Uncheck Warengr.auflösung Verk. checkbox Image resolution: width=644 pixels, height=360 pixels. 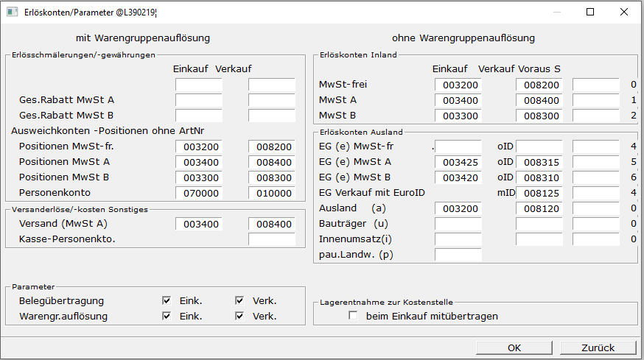pos(239,317)
